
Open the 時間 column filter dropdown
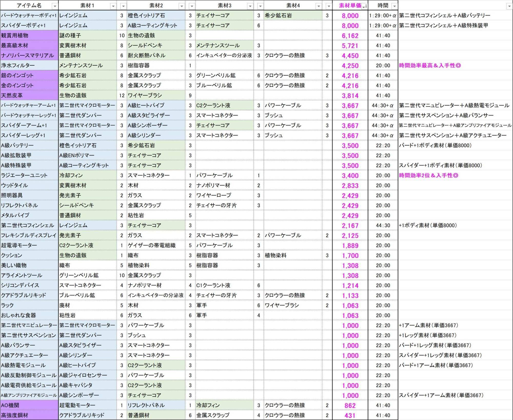[394, 6]
